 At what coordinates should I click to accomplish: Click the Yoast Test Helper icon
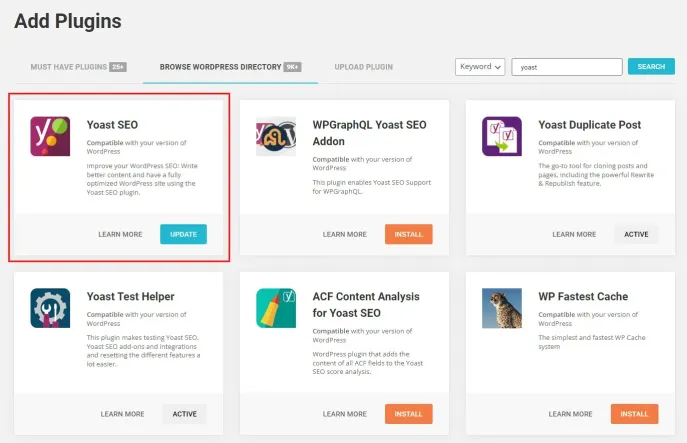(x=50, y=308)
